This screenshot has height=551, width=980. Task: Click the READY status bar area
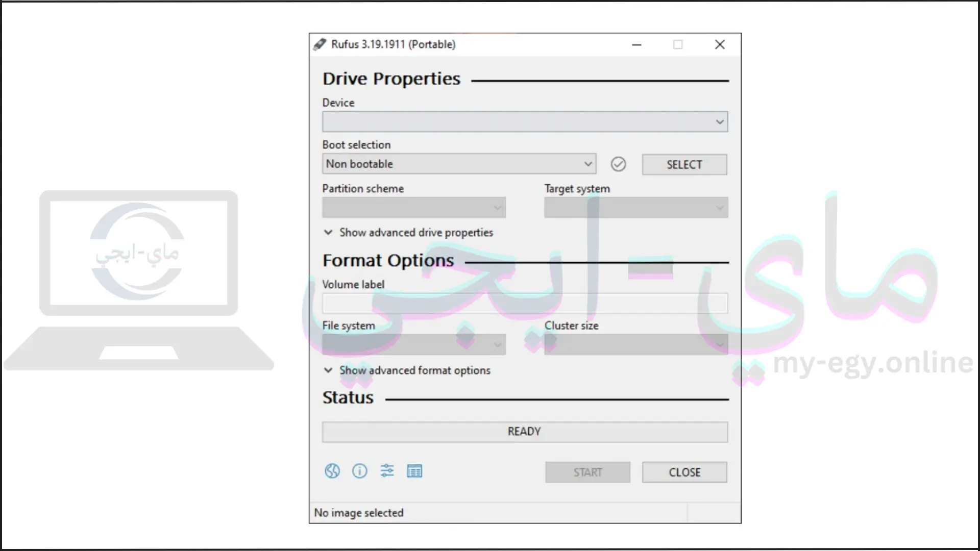[524, 431]
